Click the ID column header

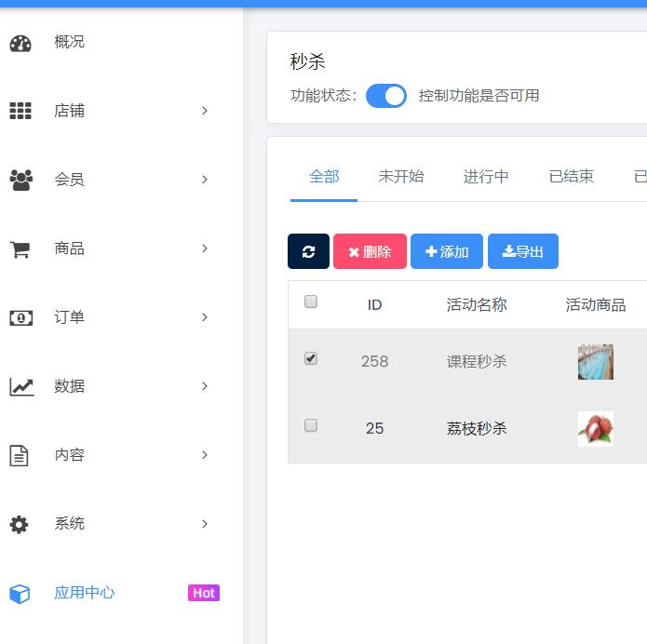tap(374, 305)
